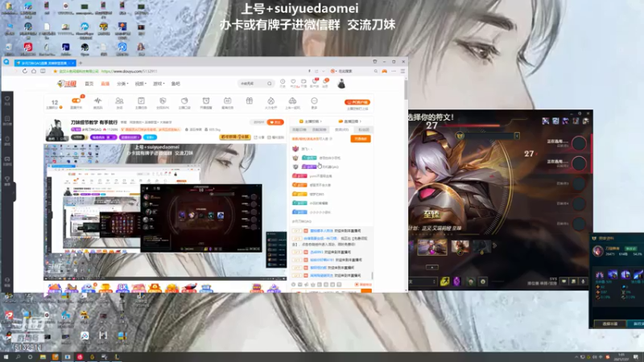644x362 pixels.
Task: Click the Douyu logo in site header
Action: pos(67,84)
